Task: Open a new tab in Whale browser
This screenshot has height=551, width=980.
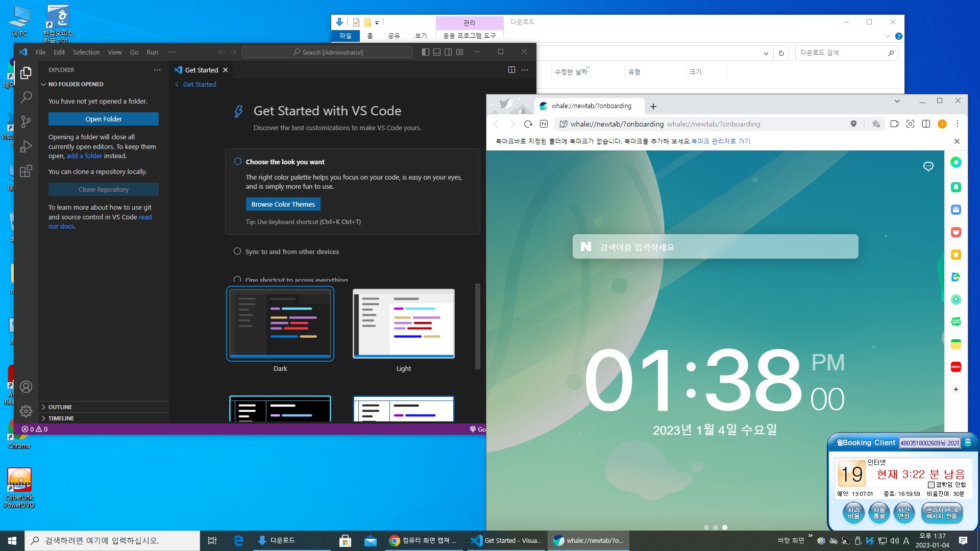Action: coord(653,106)
